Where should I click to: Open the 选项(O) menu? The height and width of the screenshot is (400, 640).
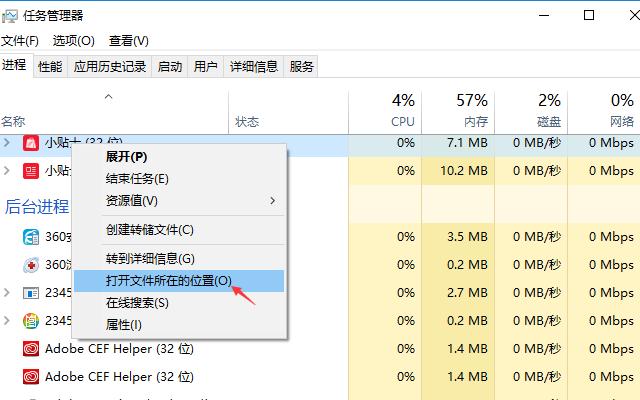click(x=73, y=40)
